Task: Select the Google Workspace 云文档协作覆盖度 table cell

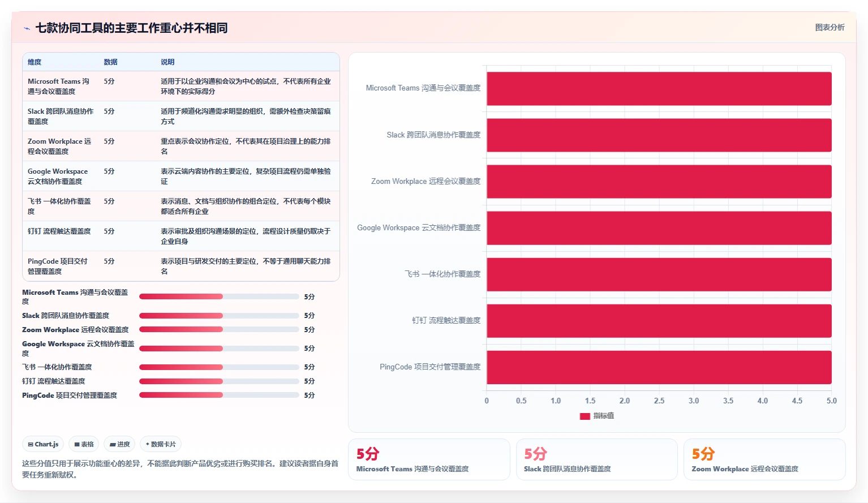Action: point(58,176)
